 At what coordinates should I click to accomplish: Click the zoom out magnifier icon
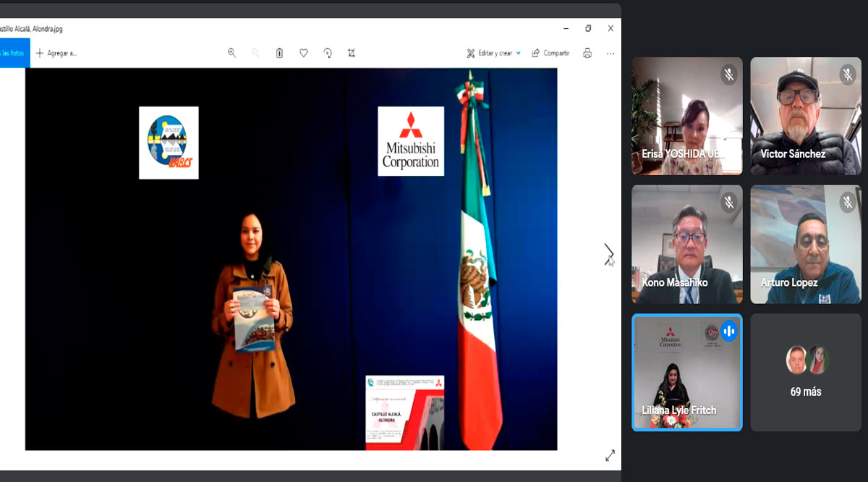click(255, 53)
